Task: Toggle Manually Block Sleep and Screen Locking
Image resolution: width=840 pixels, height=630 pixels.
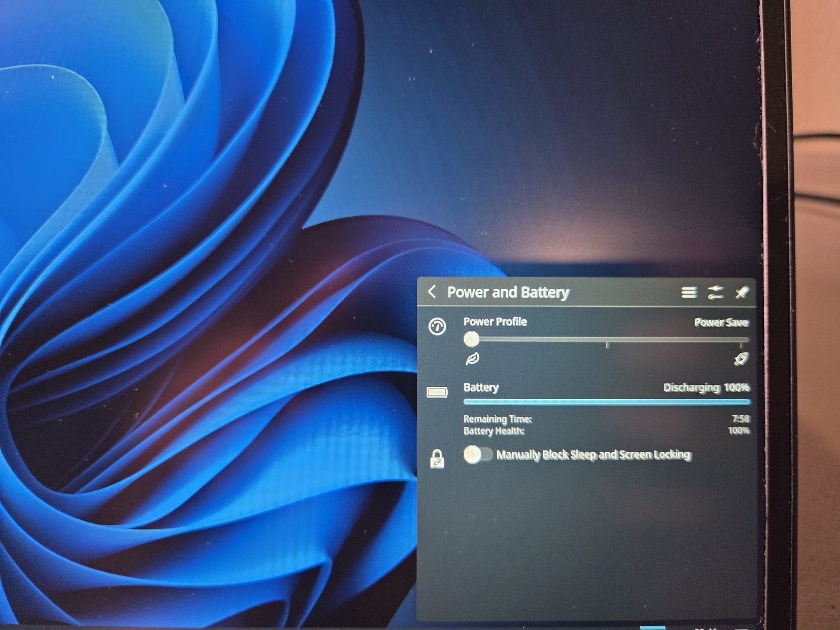Action: (478, 454)
